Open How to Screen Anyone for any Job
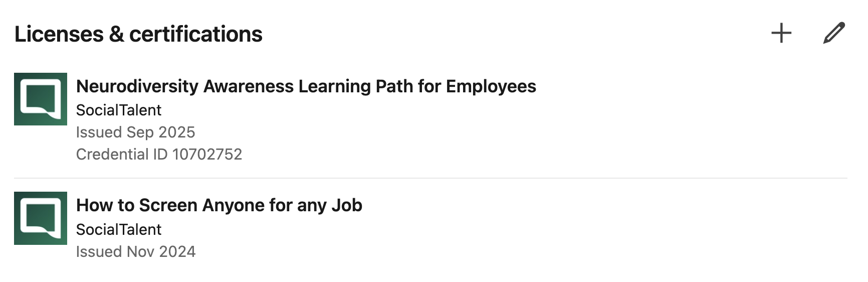 (x=219, y=205)
